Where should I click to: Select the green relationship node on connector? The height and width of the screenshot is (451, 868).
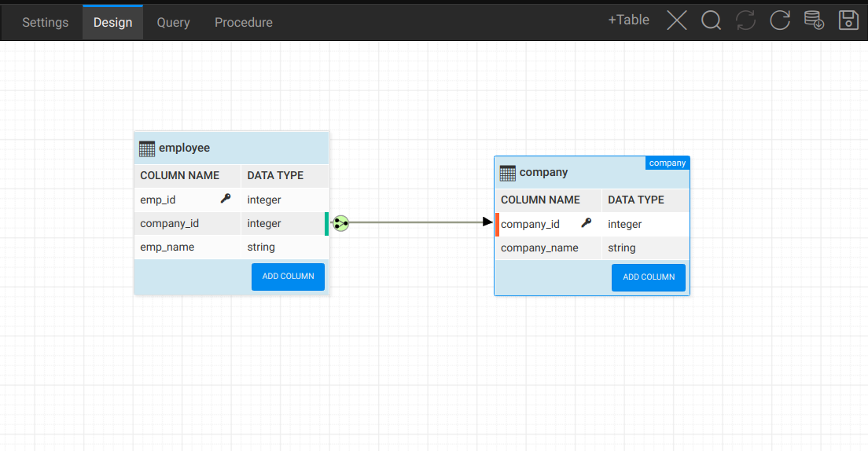(340, 224)
